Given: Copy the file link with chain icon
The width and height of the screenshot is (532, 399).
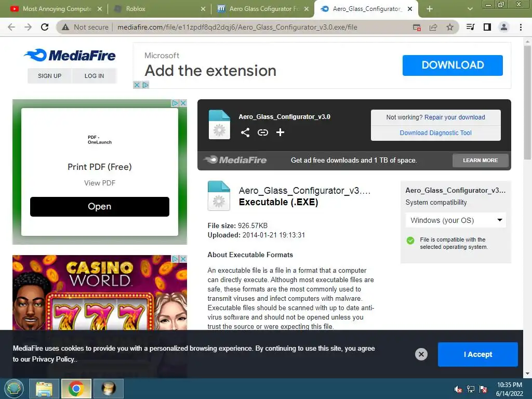Looking at the screenshot, I should tap(262, 132).
